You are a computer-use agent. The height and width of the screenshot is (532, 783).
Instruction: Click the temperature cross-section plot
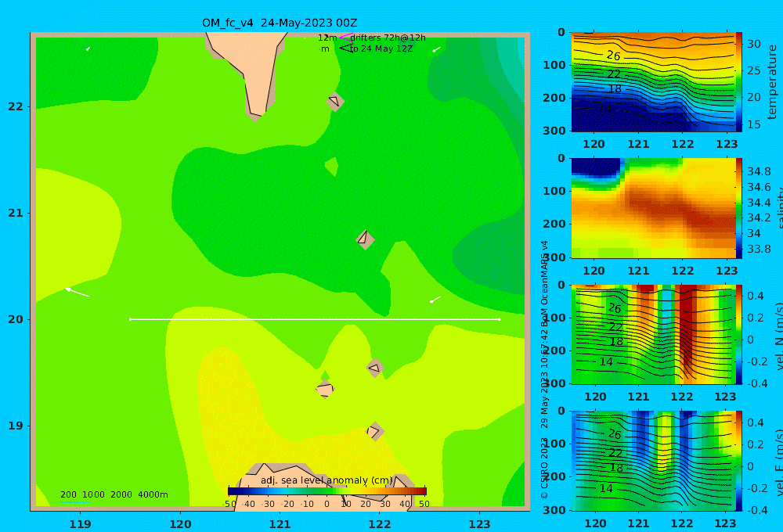tap(653, 82)
